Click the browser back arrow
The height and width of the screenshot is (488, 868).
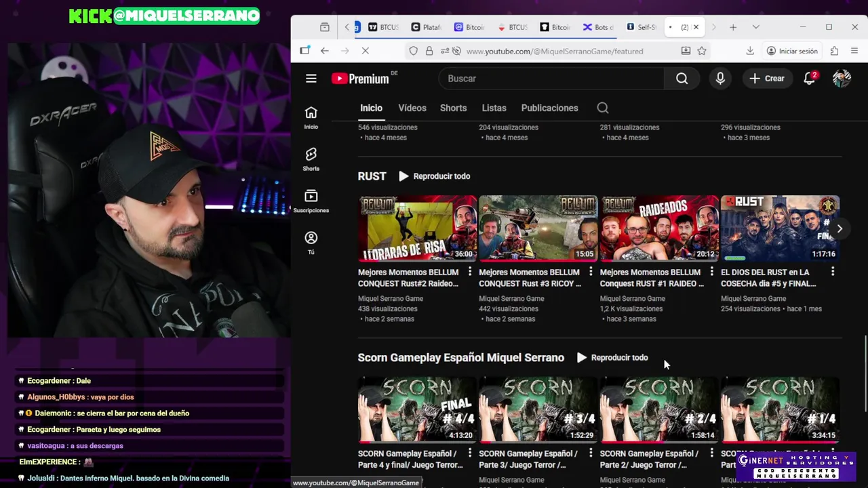(x=325, y=51)
